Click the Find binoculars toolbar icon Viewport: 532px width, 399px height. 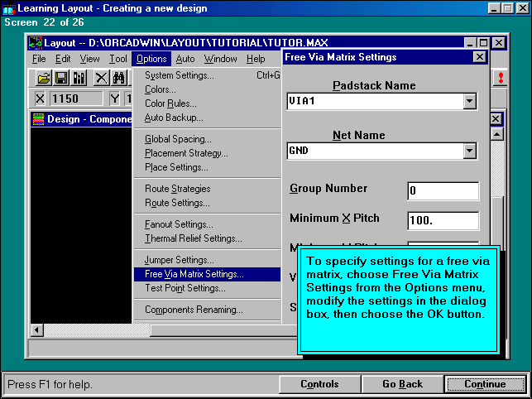119,78
